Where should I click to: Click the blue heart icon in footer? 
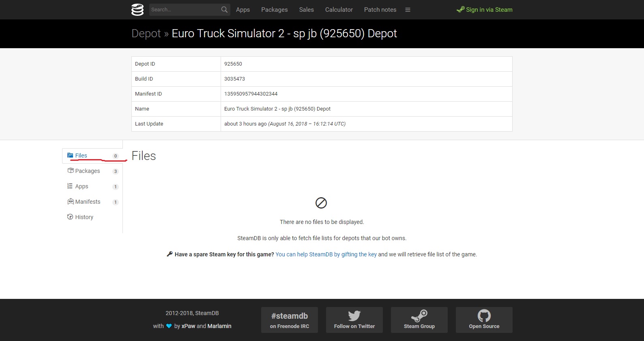(x=169, y=326)
